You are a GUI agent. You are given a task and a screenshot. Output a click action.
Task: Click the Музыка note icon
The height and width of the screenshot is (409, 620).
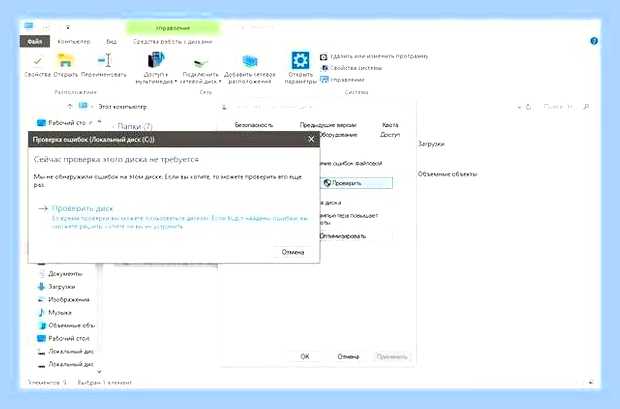pos(41,312)
